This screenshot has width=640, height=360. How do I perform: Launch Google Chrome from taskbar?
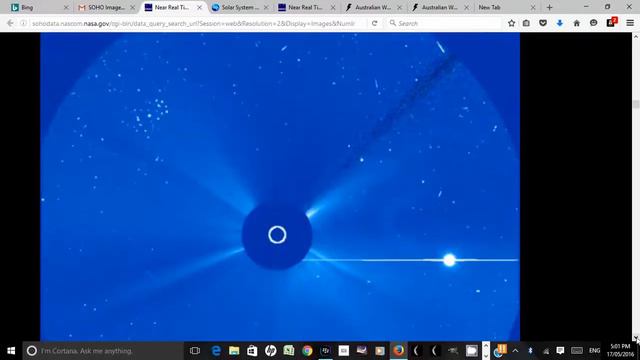[307, 351]
